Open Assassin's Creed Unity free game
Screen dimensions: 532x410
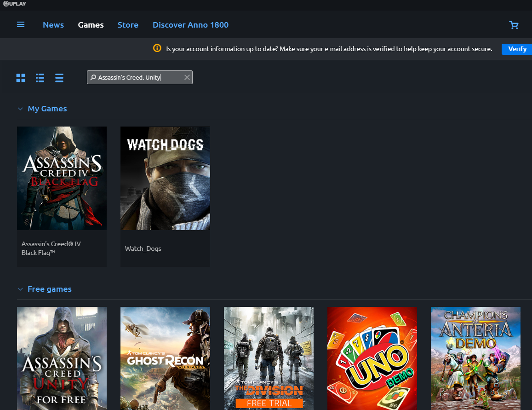tap(62, 358)
